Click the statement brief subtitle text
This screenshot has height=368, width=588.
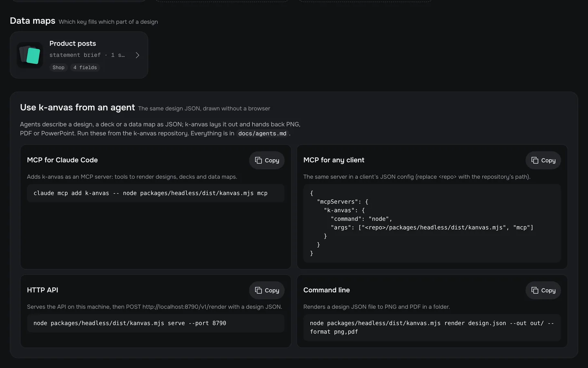coord(87,55)
